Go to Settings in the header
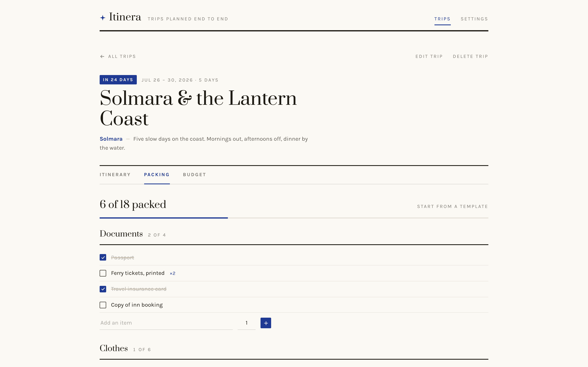Screen dimensions: 588x367 click(x=474, y=19)
